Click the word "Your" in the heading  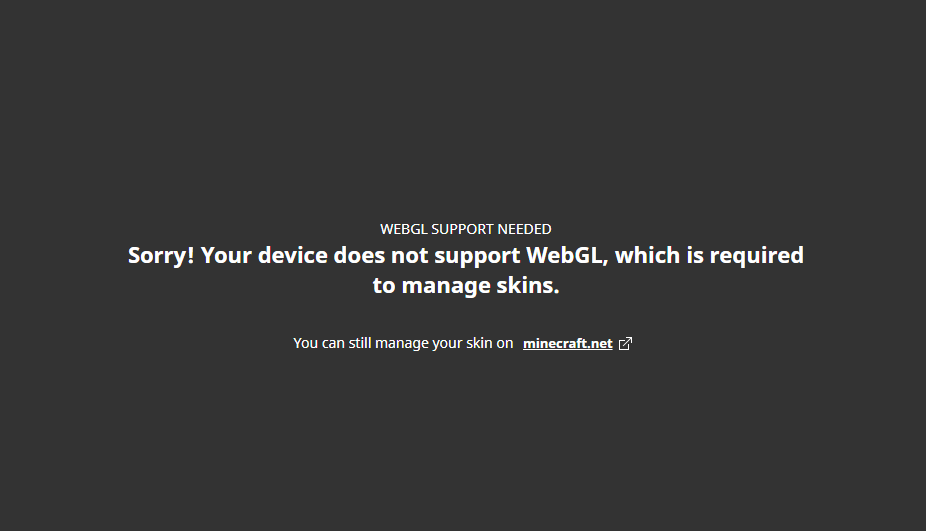point(226,255)
